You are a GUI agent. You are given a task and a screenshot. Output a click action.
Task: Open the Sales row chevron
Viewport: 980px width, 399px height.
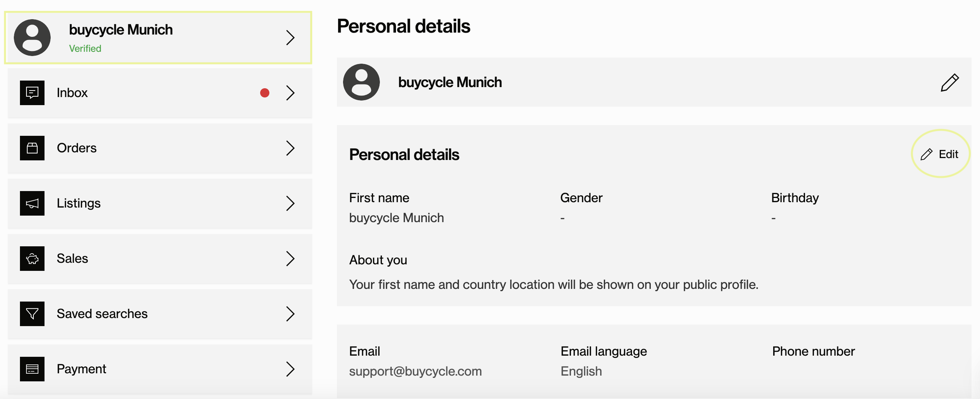coord(290,259)
